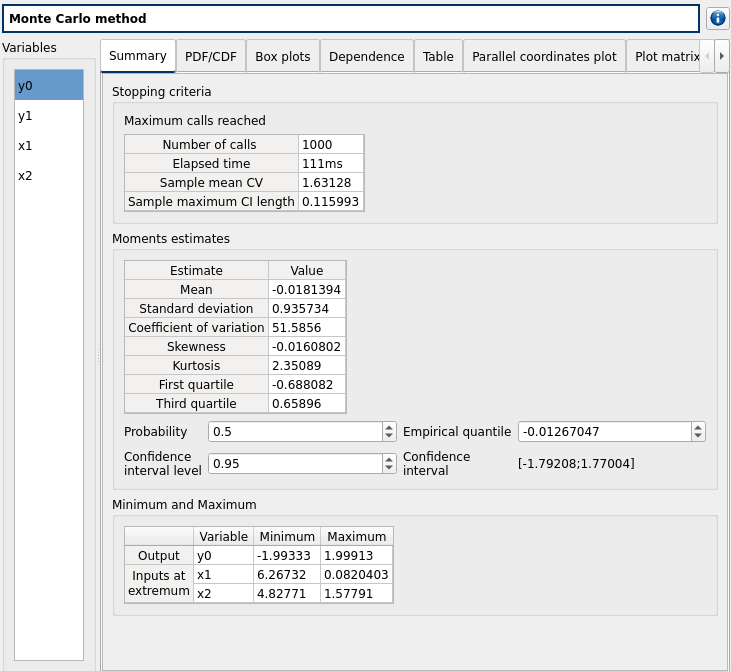The image size is (731, 671).
Task: Select variable x1 in Variables list
Action: (49, 145)
